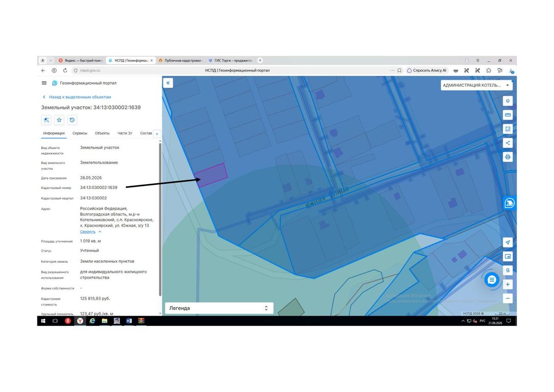Click cadastral number value 34:13:030002:1639

point(99,187)
